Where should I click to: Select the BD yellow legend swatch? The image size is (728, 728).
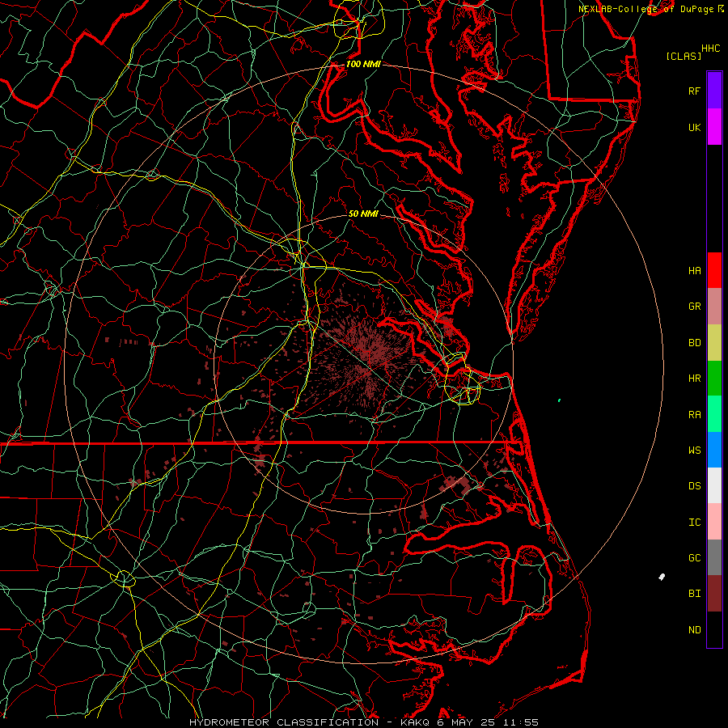pyautogui.click(x=714, y=343)
